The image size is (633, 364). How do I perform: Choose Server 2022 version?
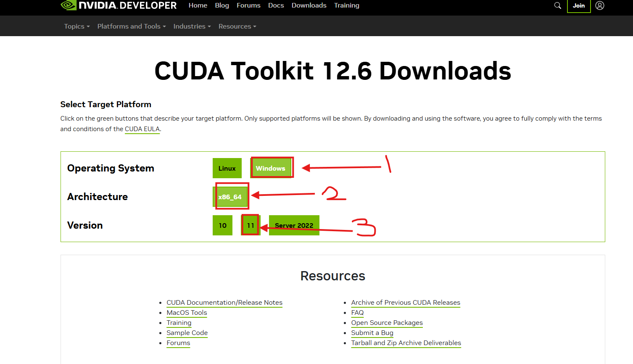(x=294, y=225)
